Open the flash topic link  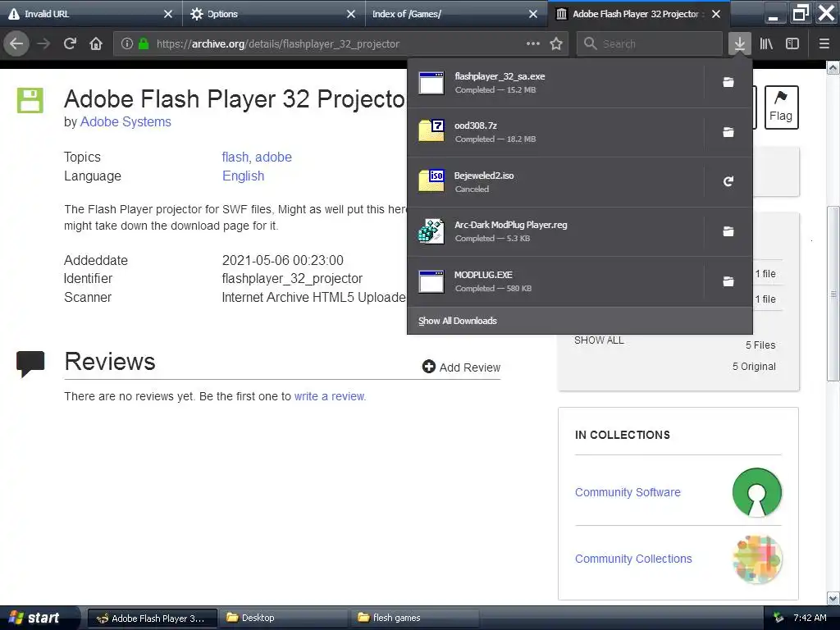tap(235, 157)
